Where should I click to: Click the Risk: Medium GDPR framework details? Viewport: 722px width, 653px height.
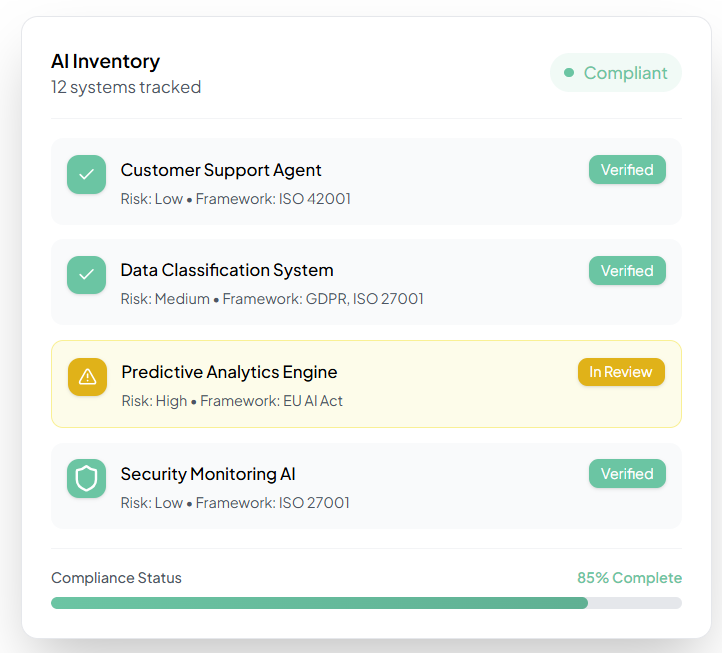[272, 299]
